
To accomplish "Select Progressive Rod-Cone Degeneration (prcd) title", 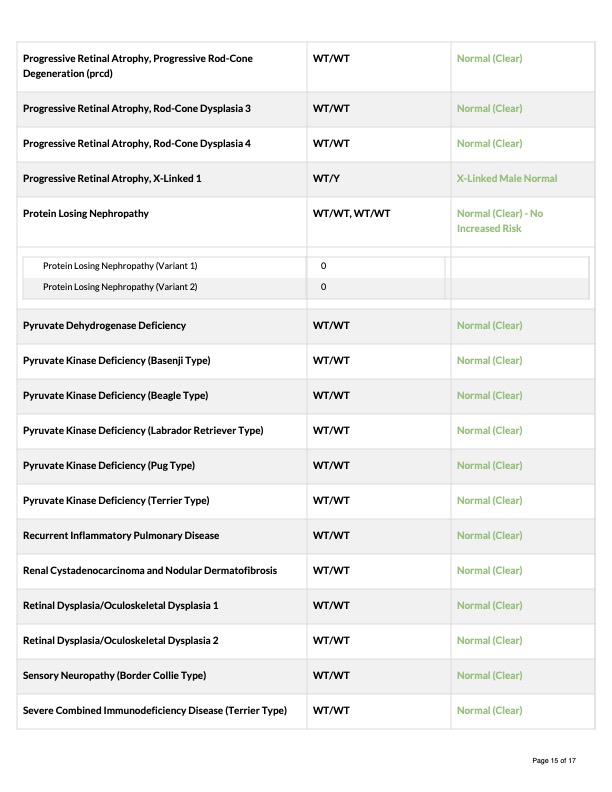I will click(x=138, y=66).
